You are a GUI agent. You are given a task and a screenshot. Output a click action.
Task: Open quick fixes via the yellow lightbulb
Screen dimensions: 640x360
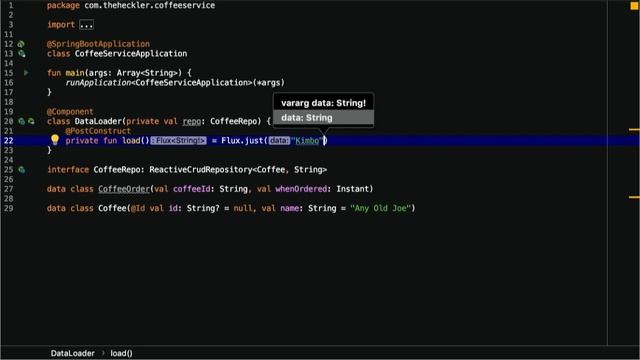[55, 140]
